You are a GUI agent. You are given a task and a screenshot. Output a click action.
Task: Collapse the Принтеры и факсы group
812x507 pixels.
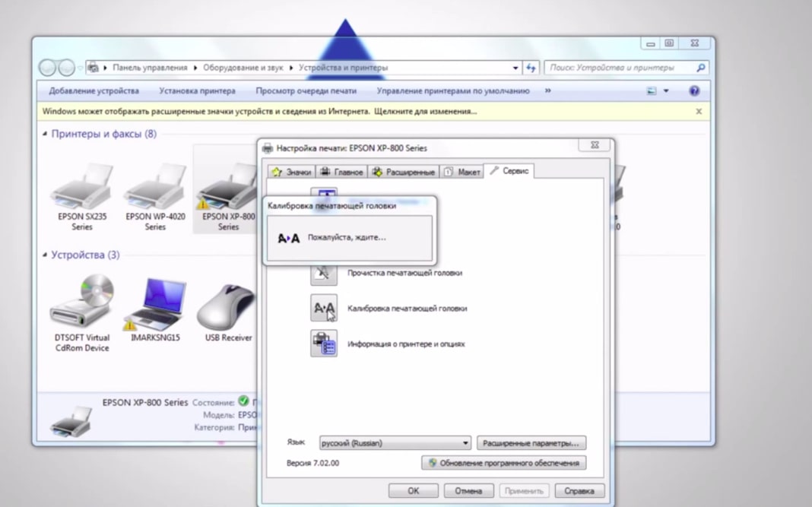point(45,134)
